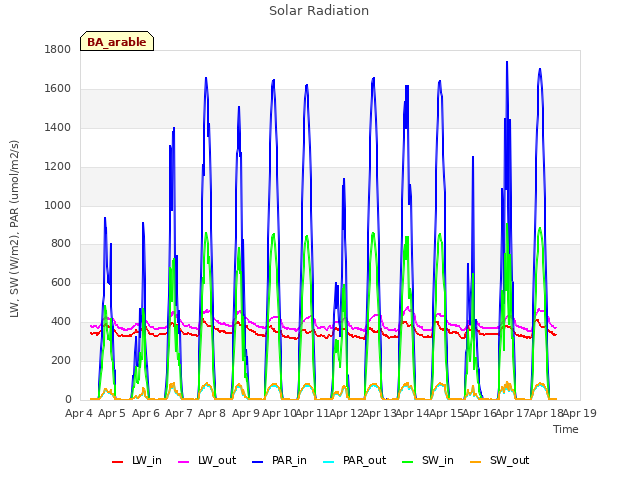Click the Apr 6 x-axis label
The width and height of the screenshot is (640, 480).
146,413
